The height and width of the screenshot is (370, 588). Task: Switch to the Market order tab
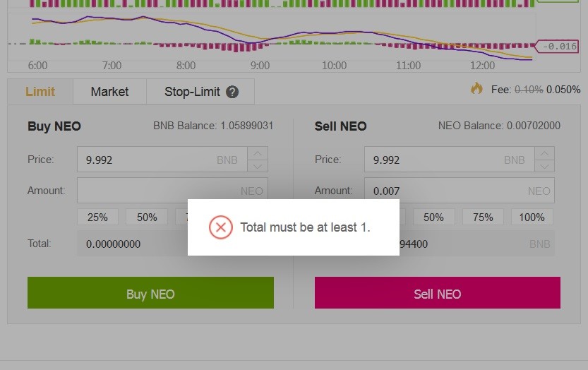pyautogui.click(x=109, y=92)
